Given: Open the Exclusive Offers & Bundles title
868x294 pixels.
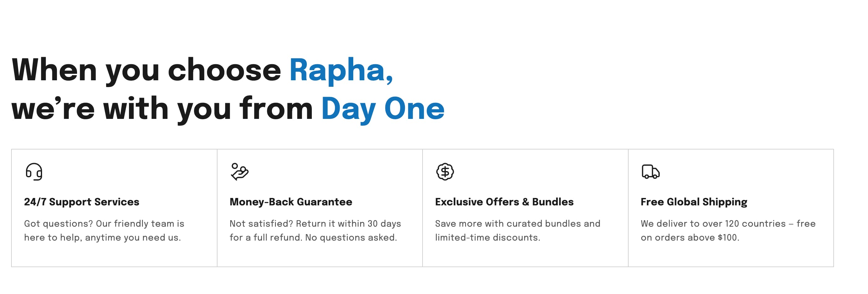Looking at the screenshot, I should [504, 202].
